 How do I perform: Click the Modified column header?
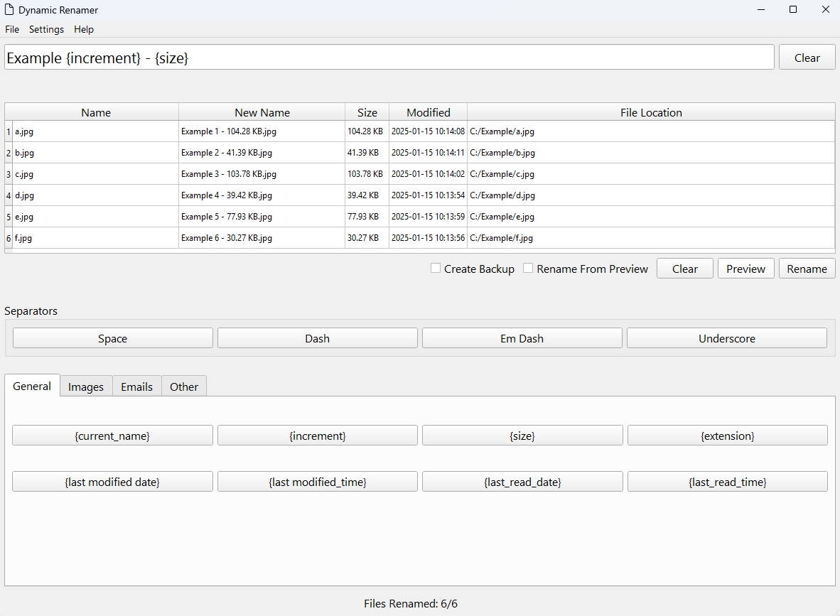428,112
